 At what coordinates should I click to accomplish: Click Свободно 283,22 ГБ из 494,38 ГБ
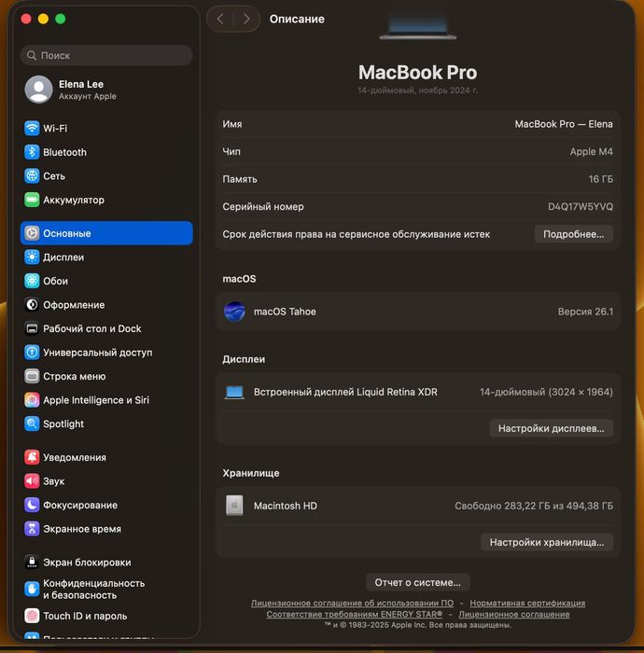pos(534,506)
